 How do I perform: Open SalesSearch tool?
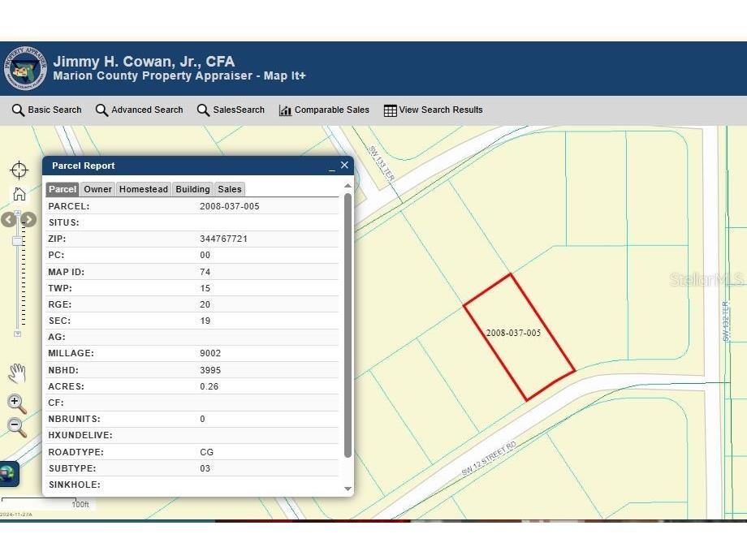pyautogui.click(x=231, y=110)
